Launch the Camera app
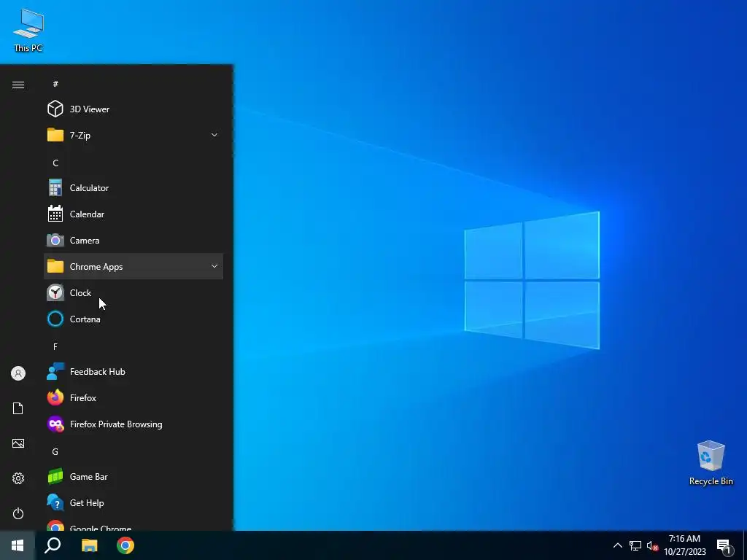Image resolution: width=747 pixels, height=560 pixels. [x=133, y=240]
